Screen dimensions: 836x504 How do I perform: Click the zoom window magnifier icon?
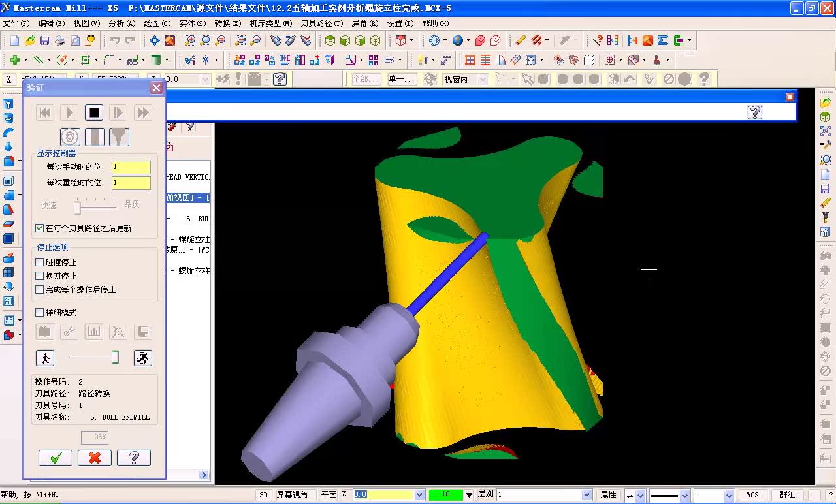pos(190,40)
